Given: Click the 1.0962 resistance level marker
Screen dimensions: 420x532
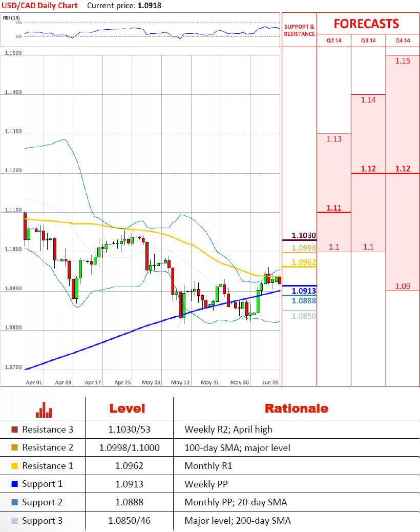Looking at the screenshot, I should point(304,262).
